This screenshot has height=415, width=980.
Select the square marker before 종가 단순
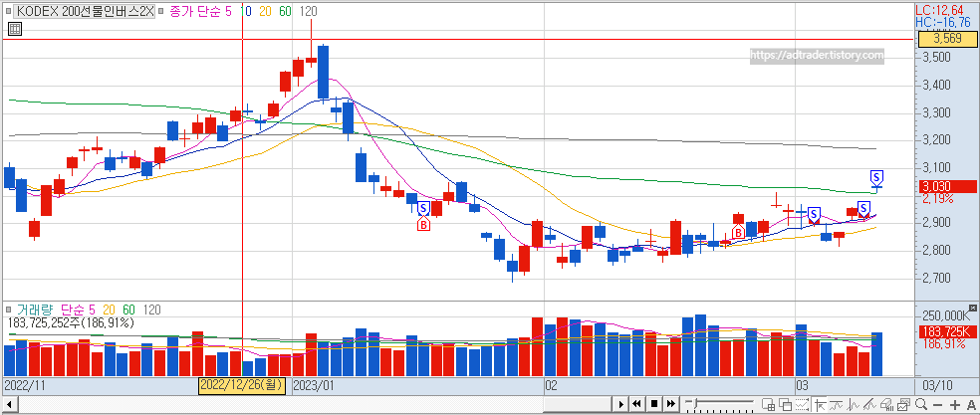coord(162,11)
